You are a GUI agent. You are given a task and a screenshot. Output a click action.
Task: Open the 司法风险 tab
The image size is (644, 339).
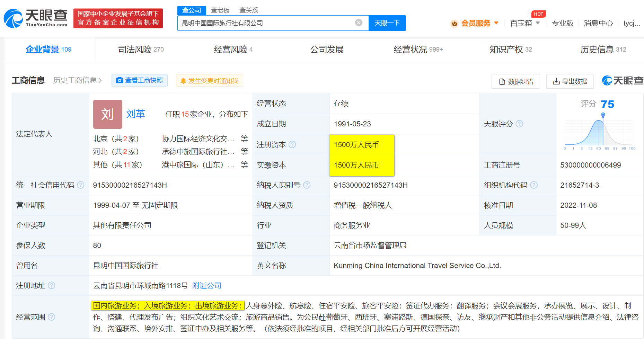(141, 50)
